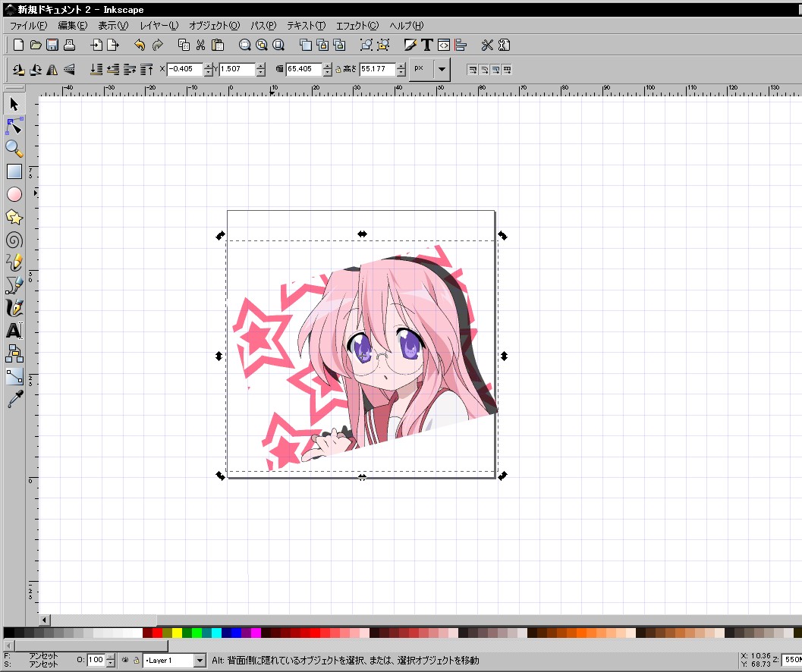Zoom to fit drawing icon
The height and width of the screenshot is (672, 802).
click(x=261, y=45)
